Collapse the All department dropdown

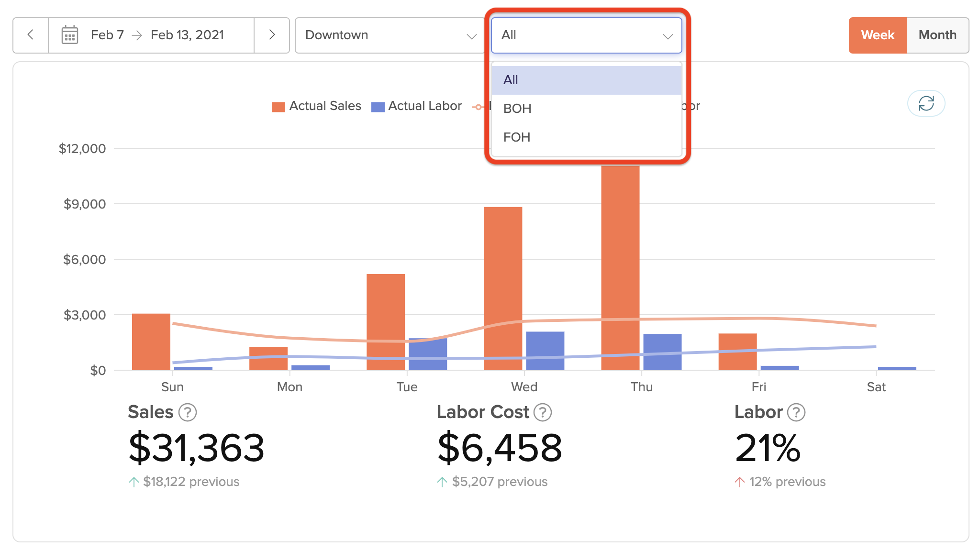coord(586,35)
